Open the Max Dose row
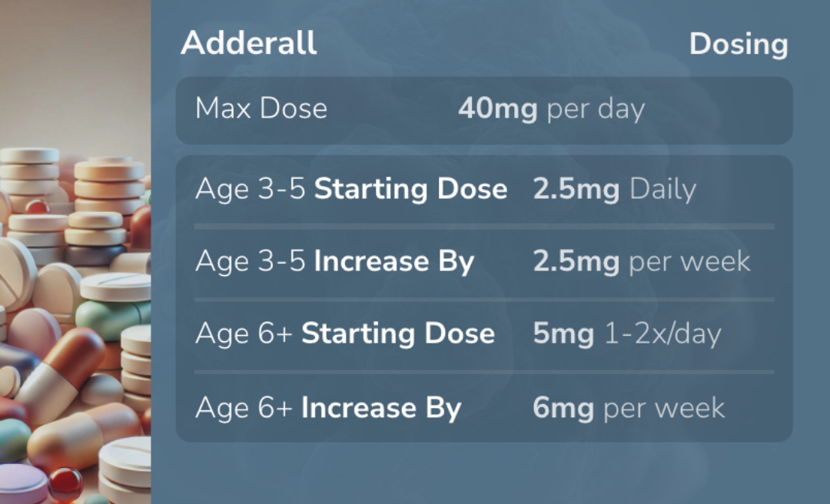 click(x=484, y=110)
